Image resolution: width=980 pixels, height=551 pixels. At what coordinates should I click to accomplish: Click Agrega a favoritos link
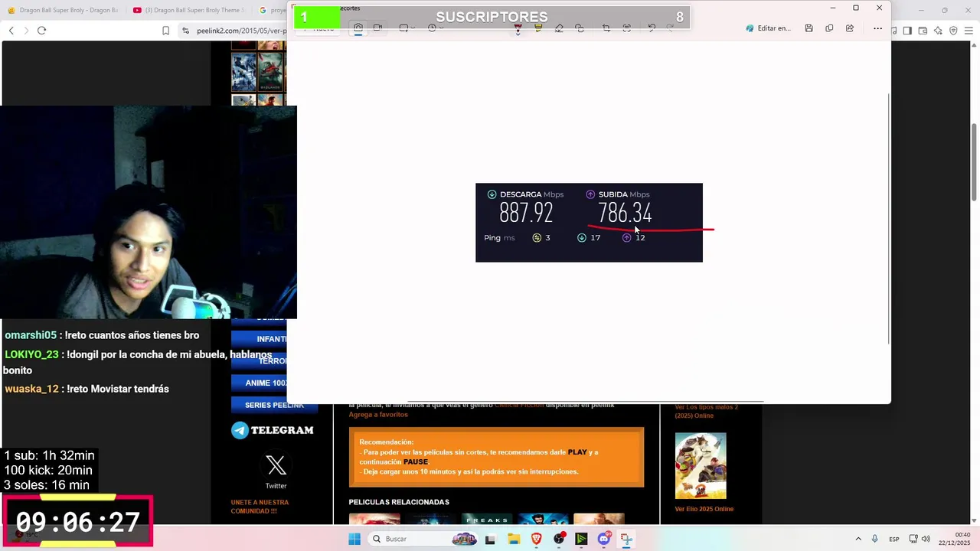(x=378, y=415)
